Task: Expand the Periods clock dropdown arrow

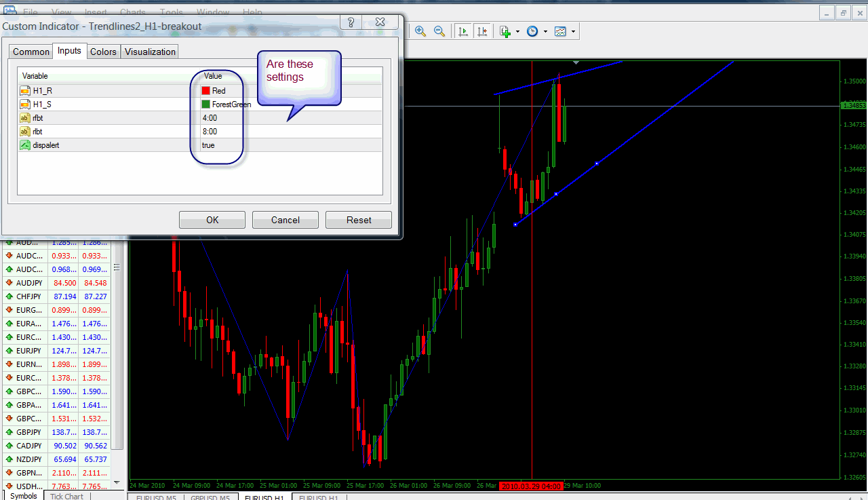Action: [x=545, y=32]
